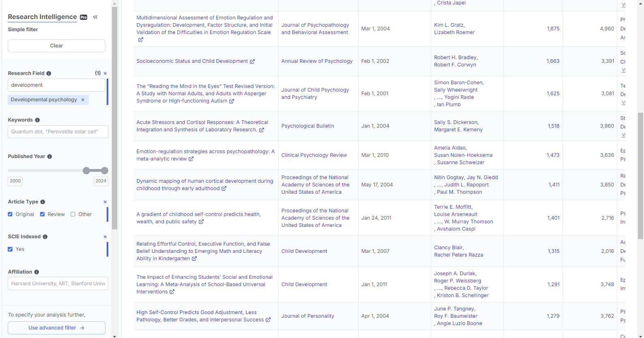Open Clinical Psychology Review journal link
This screenshot has width=644, height=338.
(x=314, y=155)
